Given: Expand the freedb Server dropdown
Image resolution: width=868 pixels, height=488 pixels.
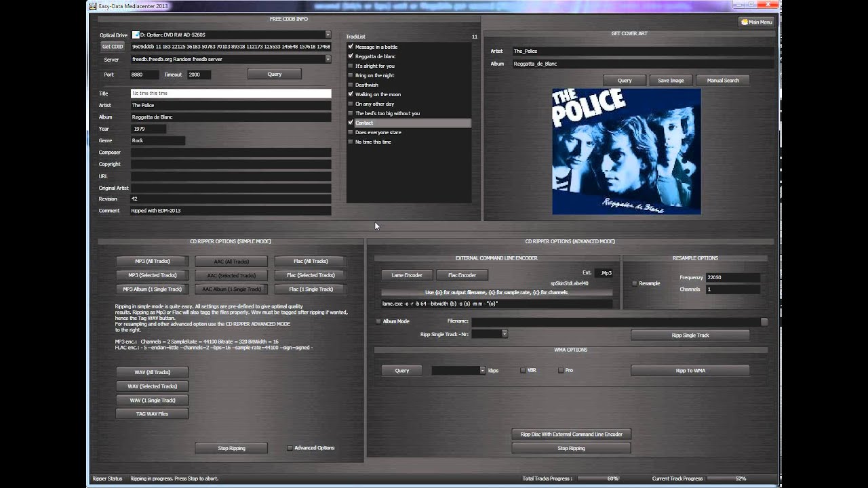Looking at the screenshot, I should coord(328,59).
